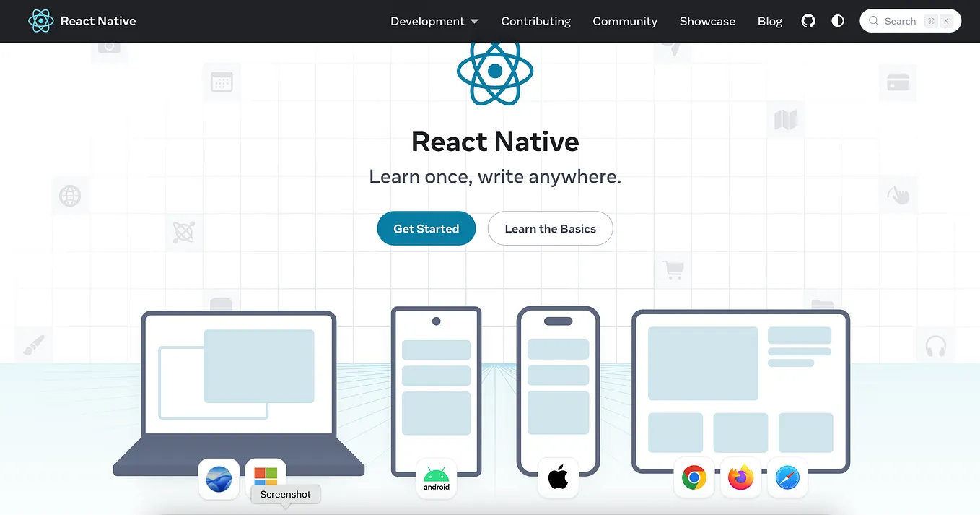Click the Chrome browser icon below the tablet

coord(694,477)
